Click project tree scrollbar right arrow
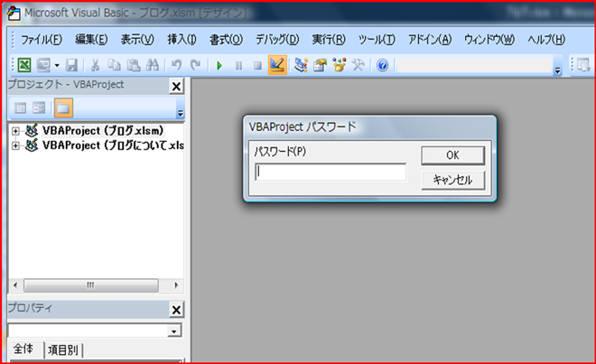The height and width of the screenshot is (364, 596). (x=176, y=285)
